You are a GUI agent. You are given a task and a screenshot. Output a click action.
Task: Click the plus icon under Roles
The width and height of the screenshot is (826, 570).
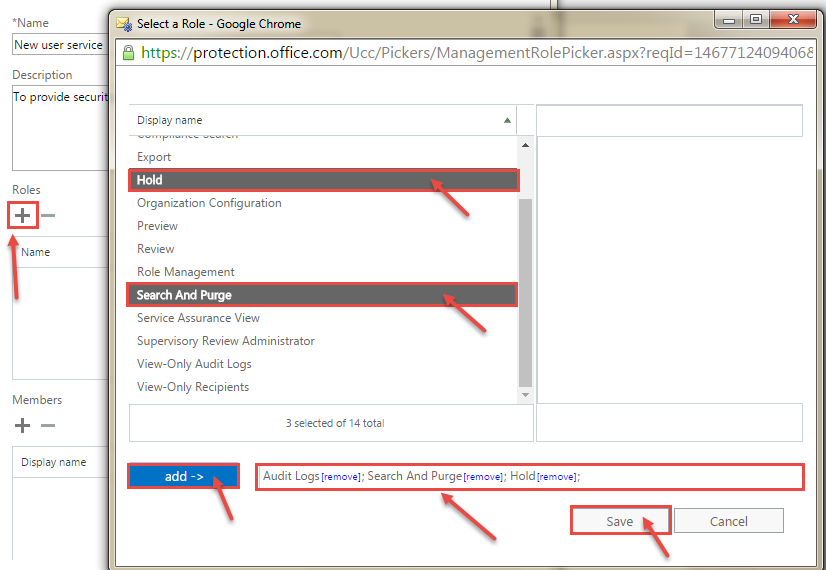[23, 215]
